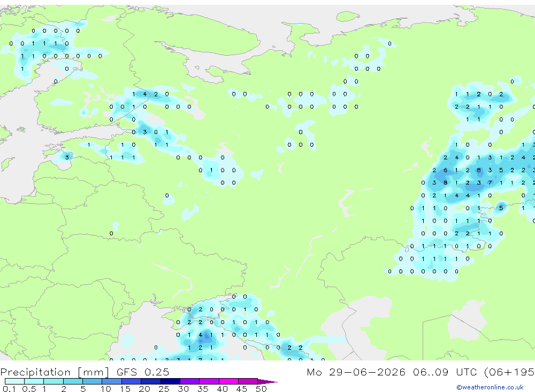Select the 30–35 mm purple legend swatch

(189, 381)
